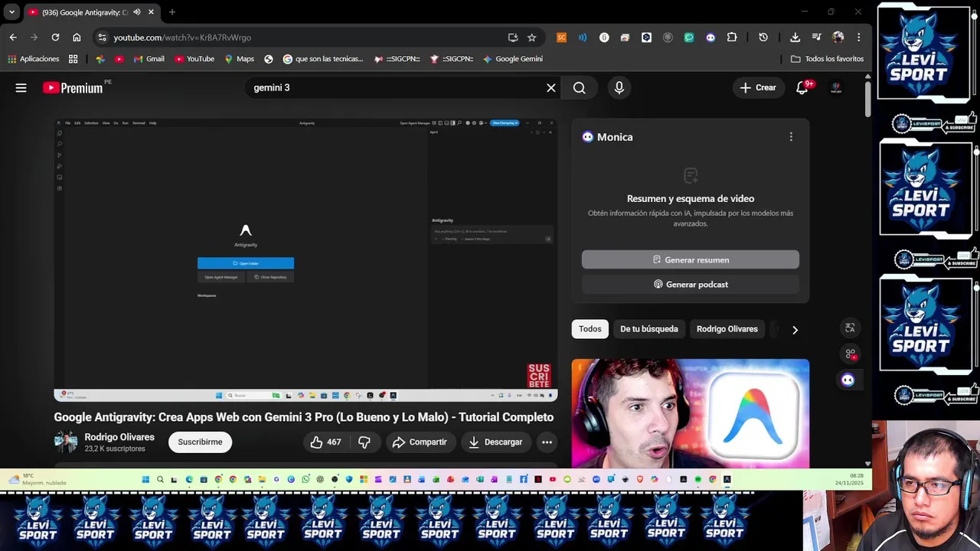Open more actions menu under video
Screen dimensions: 980x551
(547, 442)
